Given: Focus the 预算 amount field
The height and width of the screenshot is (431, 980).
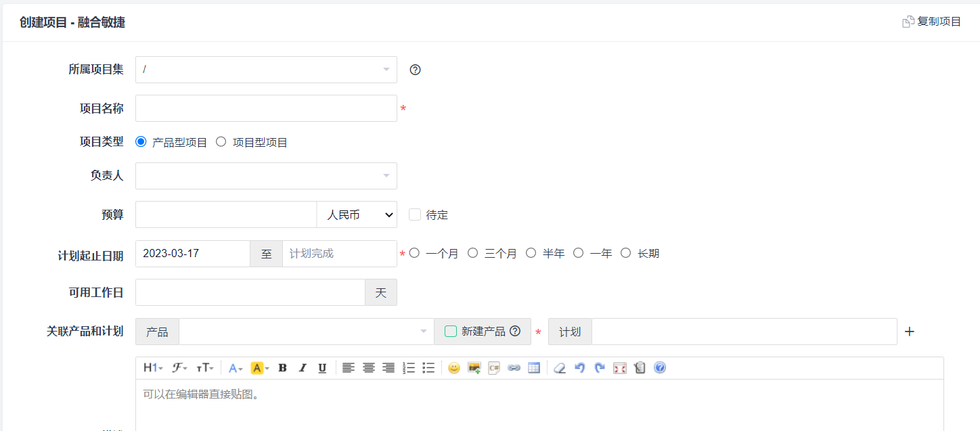Looking at the screenshot, I should click(x=226, y=214).
